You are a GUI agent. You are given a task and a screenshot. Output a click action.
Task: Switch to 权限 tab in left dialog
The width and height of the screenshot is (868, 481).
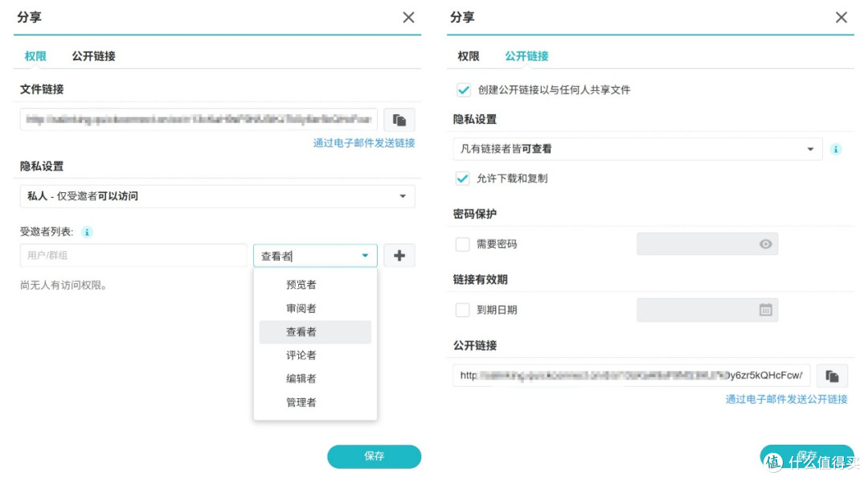point(35,56)
